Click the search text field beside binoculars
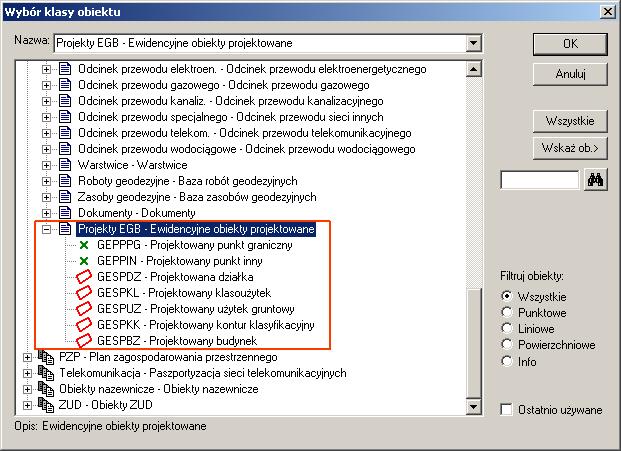621x451 pixels. click(x=539, y=181)
